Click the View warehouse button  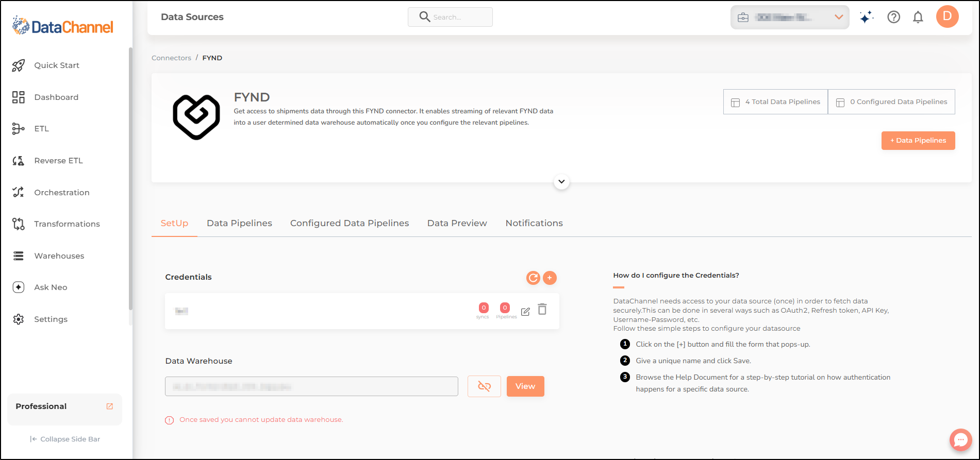525,386
